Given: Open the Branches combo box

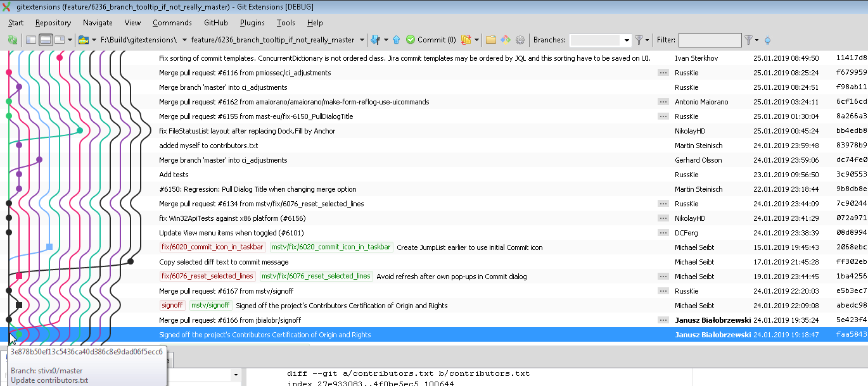Looking at the screenshot, I should 601,40.
